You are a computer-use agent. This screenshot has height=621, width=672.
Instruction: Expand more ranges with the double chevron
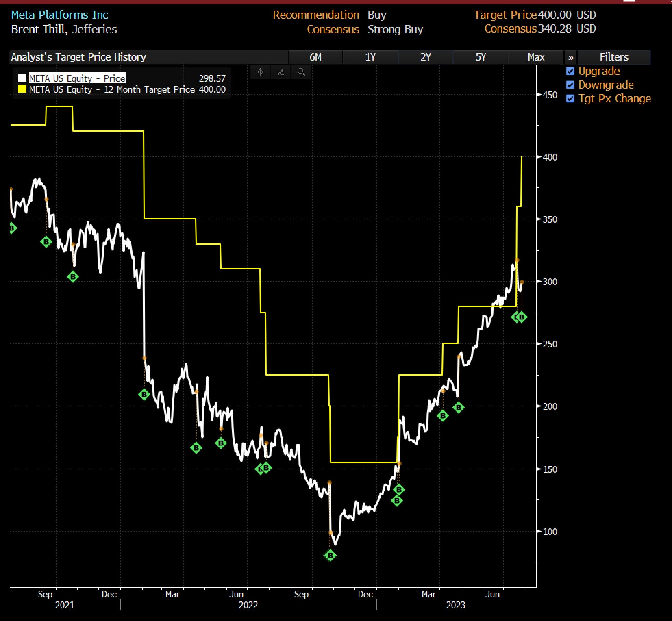[571, 57]
